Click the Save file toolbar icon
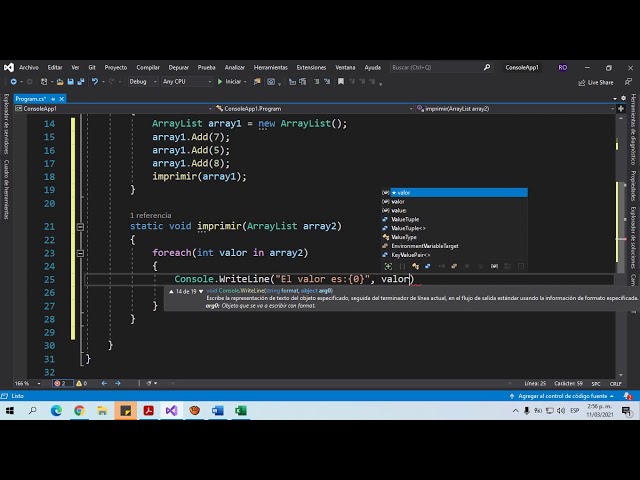 [x=71, y=82]
